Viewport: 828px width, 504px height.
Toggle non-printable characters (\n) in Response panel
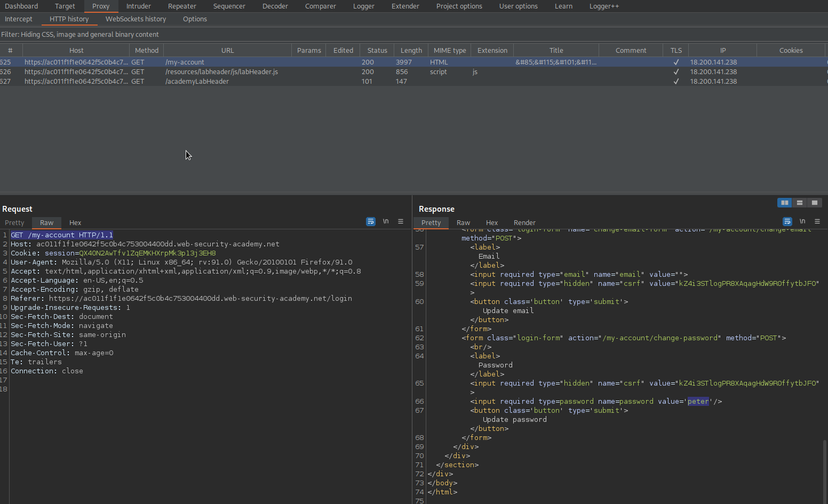click(802, 221)
